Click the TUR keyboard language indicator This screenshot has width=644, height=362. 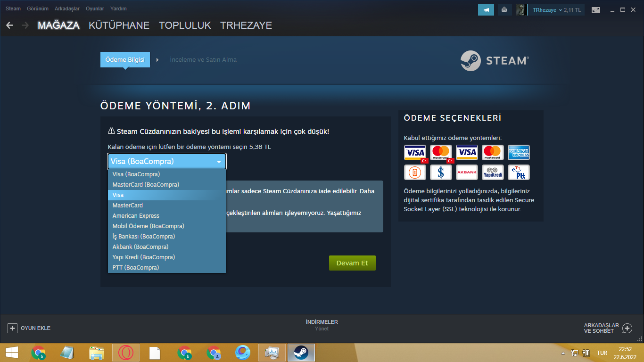pyautogui.click(x=602, y=353)
